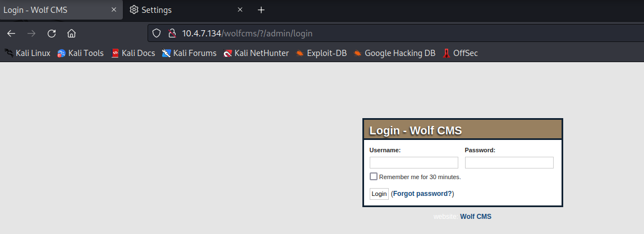Open Google Hacking DB bookmark

click(395, 53)
